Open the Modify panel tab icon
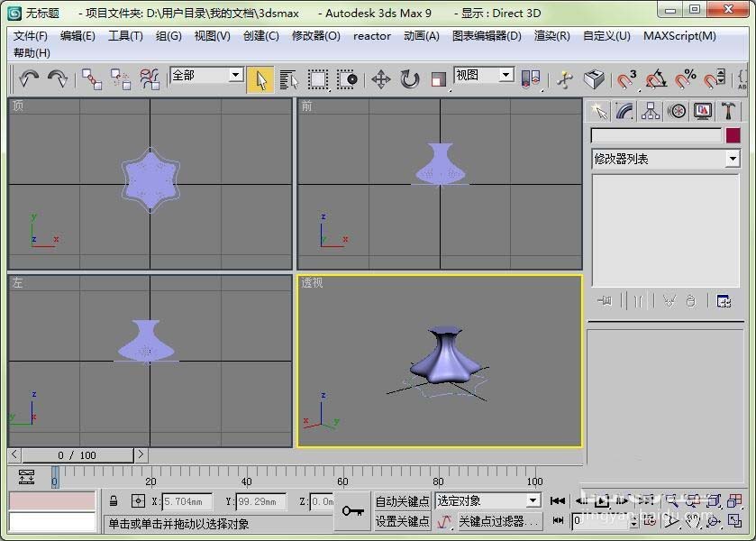The width and height of the screenshot is (756, 541). click(624, 112)
